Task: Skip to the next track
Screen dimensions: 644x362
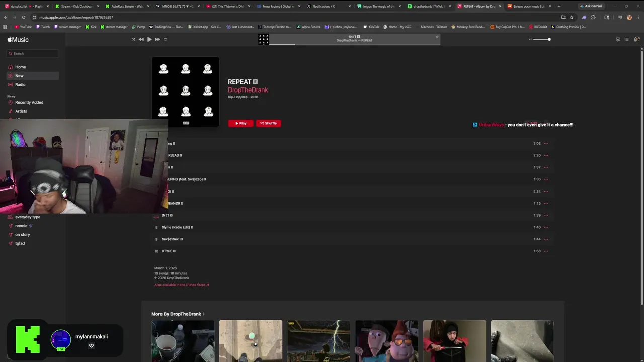Action: pyautogui.click(x=157, y=39)
